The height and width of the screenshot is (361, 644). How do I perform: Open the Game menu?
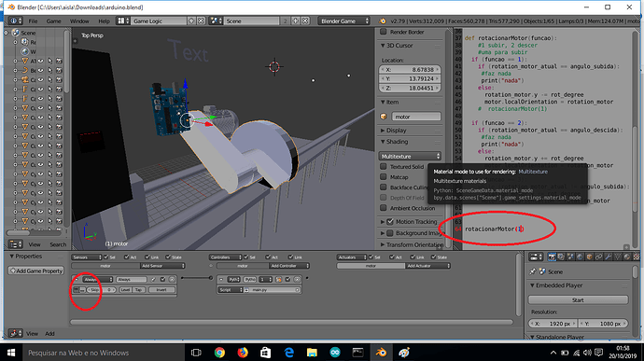tap(53, 21)
